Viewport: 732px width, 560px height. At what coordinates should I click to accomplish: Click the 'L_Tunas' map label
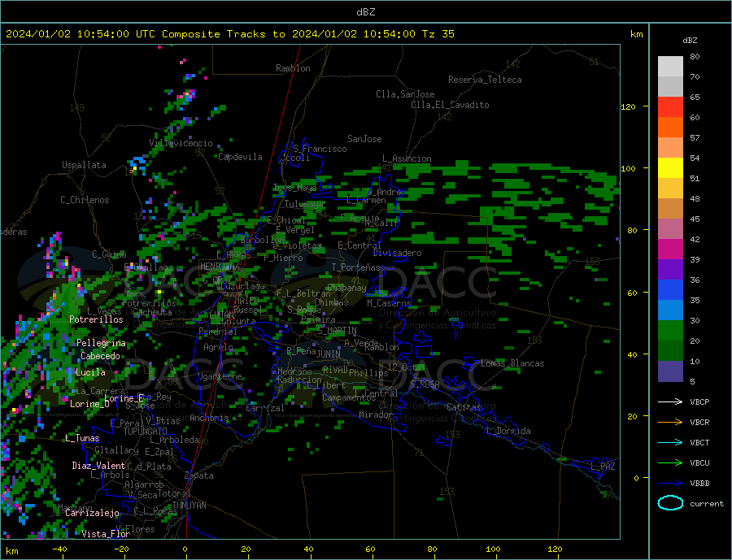coord(82,438)
